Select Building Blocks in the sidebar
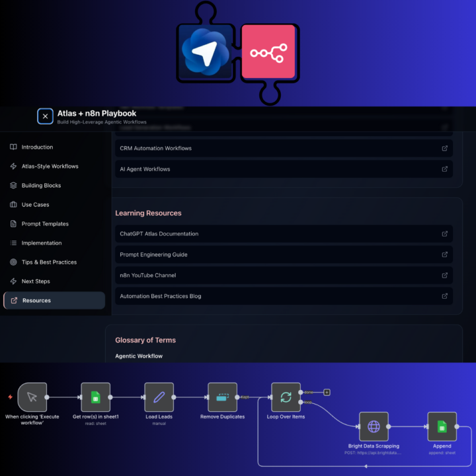Image resolution: width=476 pixels, height=476 pixels. coord(41,186)
